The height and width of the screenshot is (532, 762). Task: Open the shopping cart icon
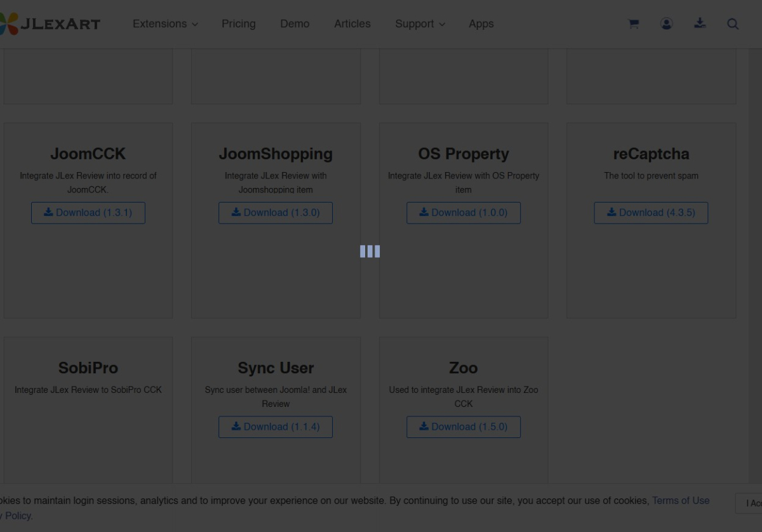coord(634,24)
